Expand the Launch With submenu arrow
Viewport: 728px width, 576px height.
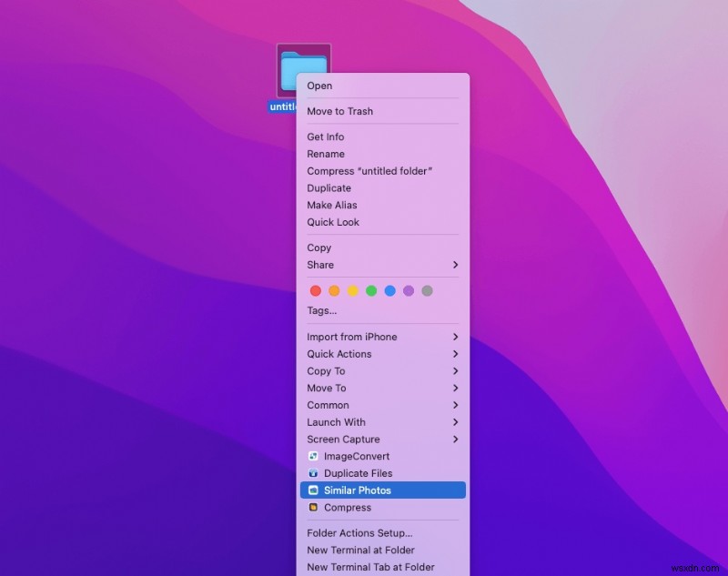pos(456,422)
